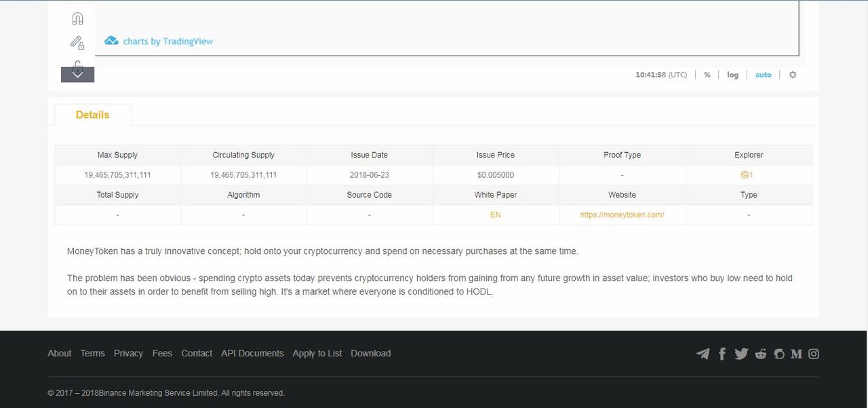This screenshot has height=408, width=868.
Task: Open the TradingView cloud logo
Action: click(111, 41)
